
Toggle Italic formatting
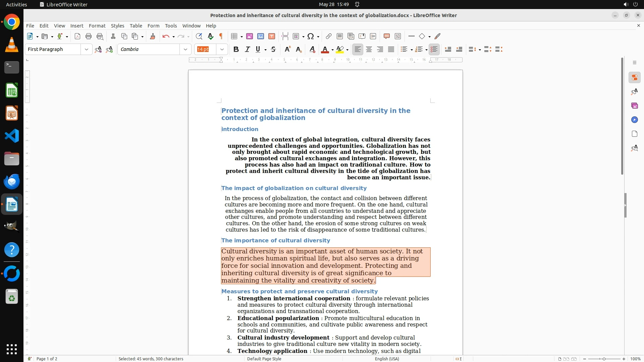247,50
